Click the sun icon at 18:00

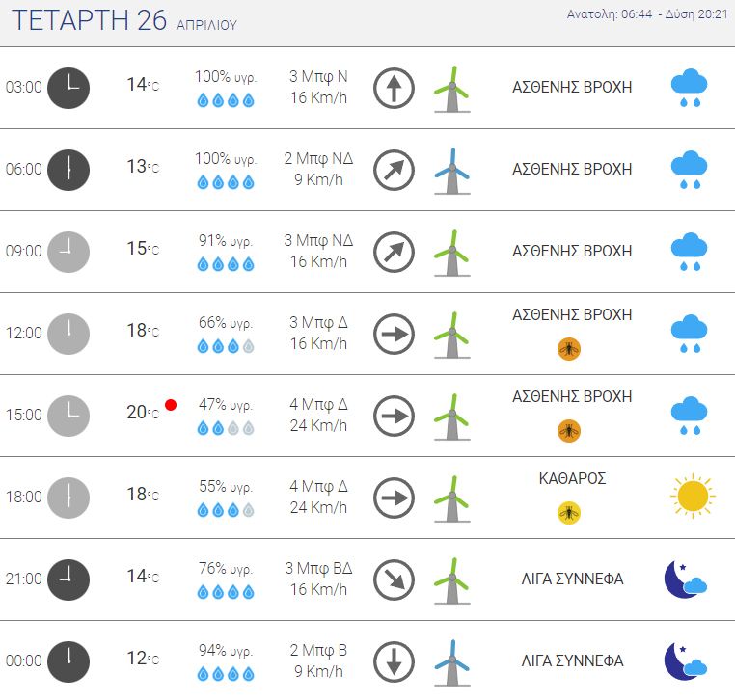pyautogui.click(x=693, y=496)
